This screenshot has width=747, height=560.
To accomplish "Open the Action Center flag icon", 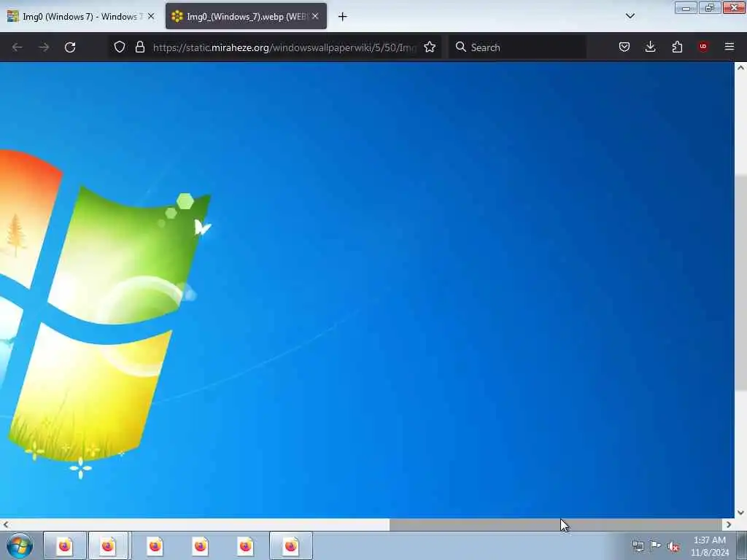I will (656, 545).
